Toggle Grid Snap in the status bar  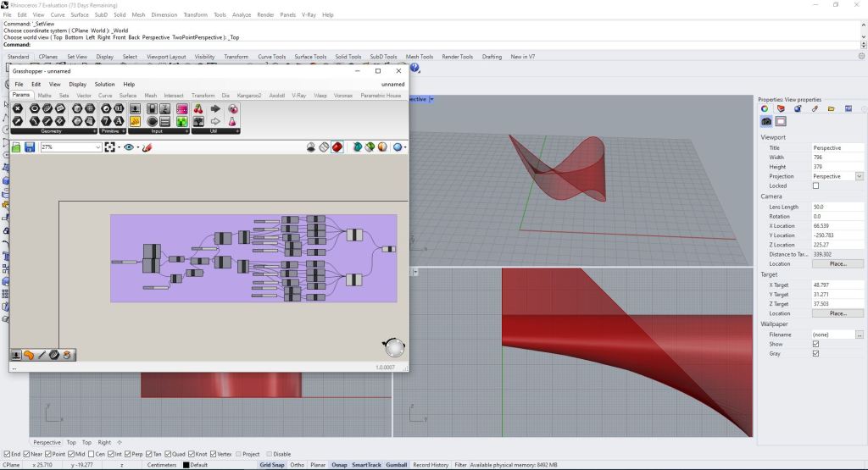pos(271,465)
